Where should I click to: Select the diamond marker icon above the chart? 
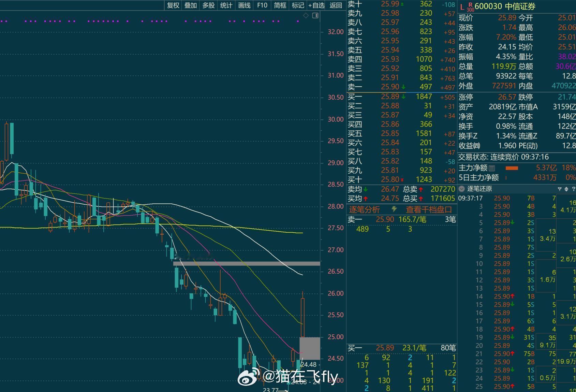point(306,15)
